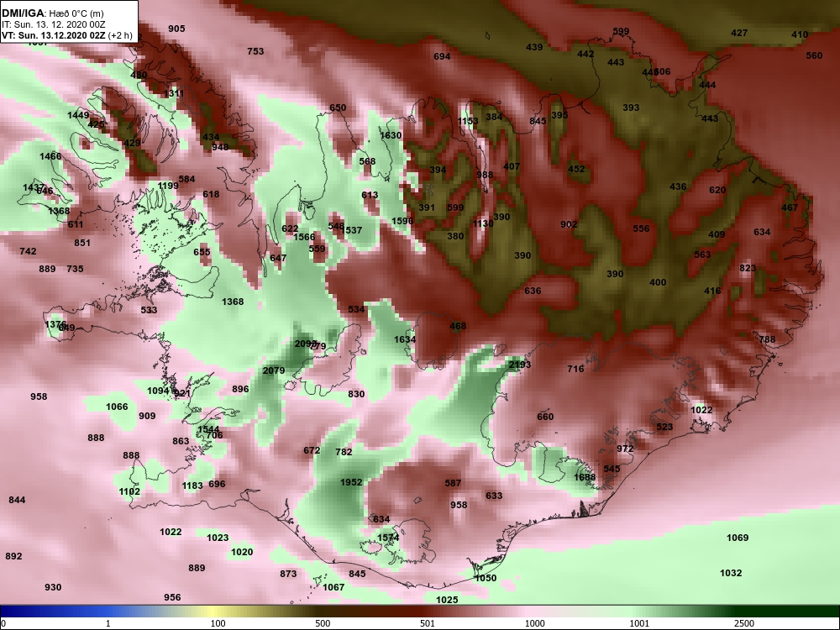Click the 1153 height value on the map
840x630 pixels.
[x=468, y=121]
